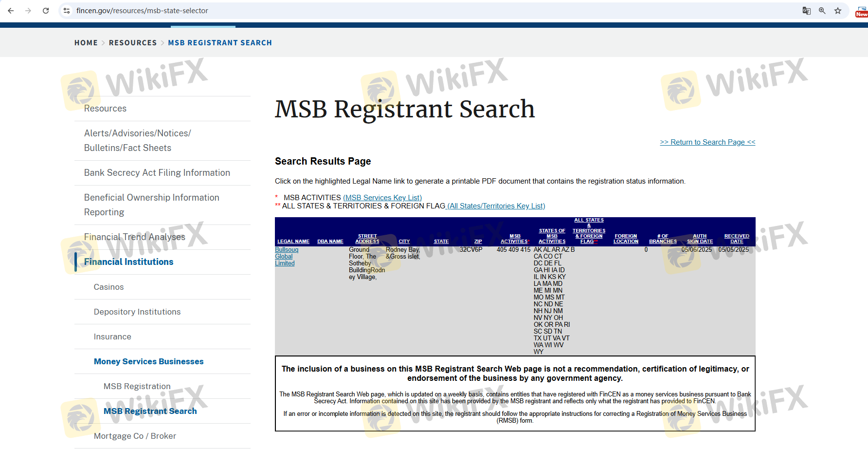Screen dimensions: 868x449
Task: Click the MSB Registrant Search page heading
Action: point(405,109)
